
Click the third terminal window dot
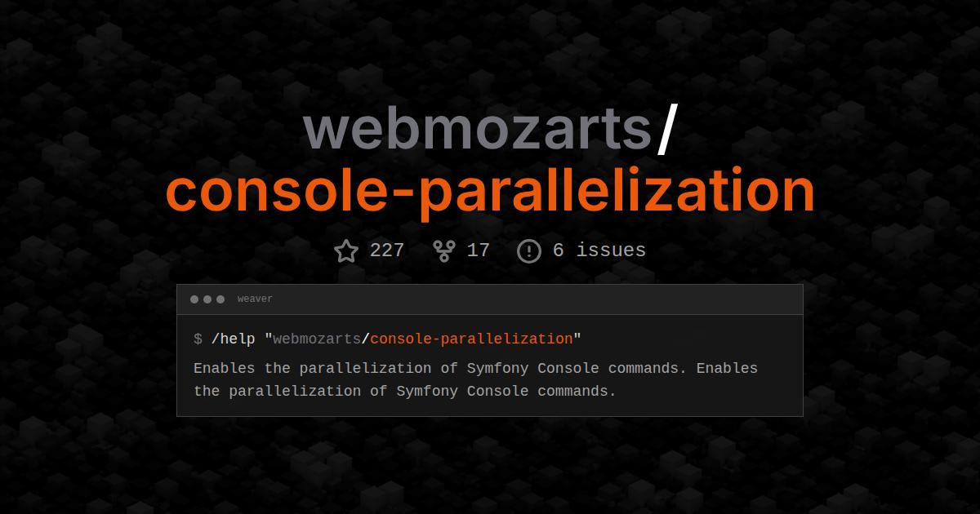(220, 299)
